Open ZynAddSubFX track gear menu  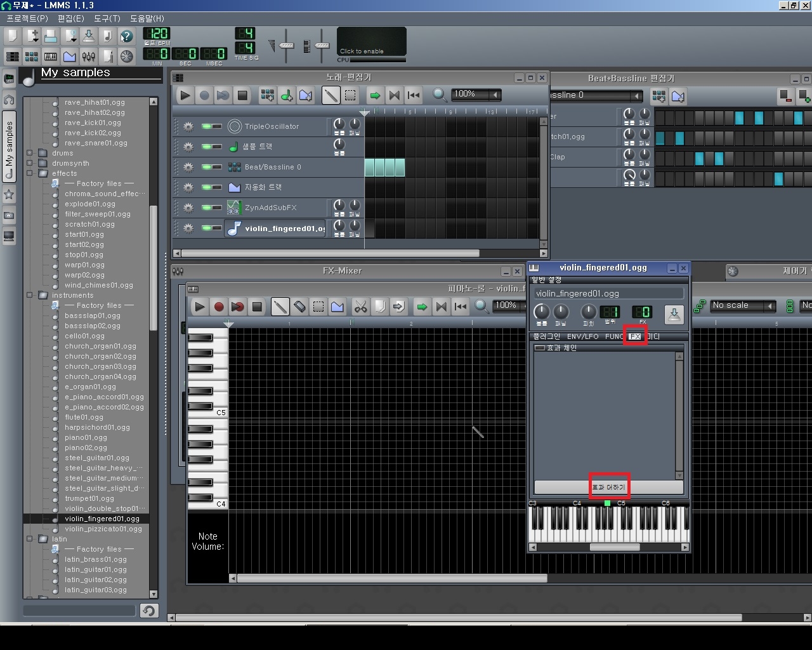(x=188, y=208)
